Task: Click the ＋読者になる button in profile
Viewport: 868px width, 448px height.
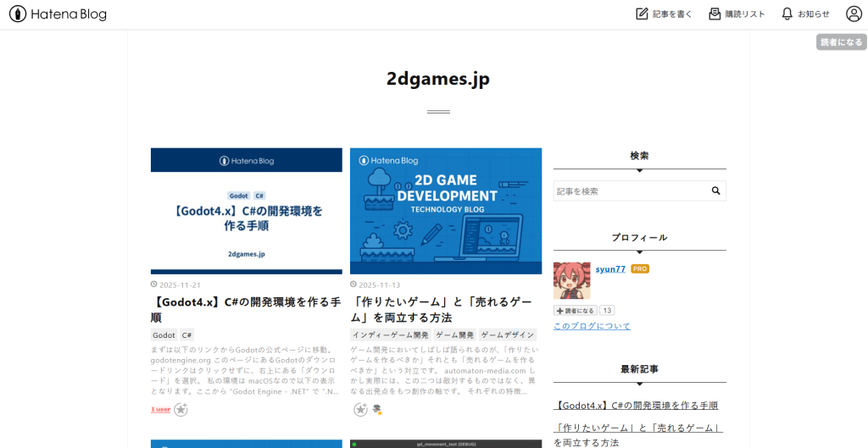Action: [x=576, y=311]
